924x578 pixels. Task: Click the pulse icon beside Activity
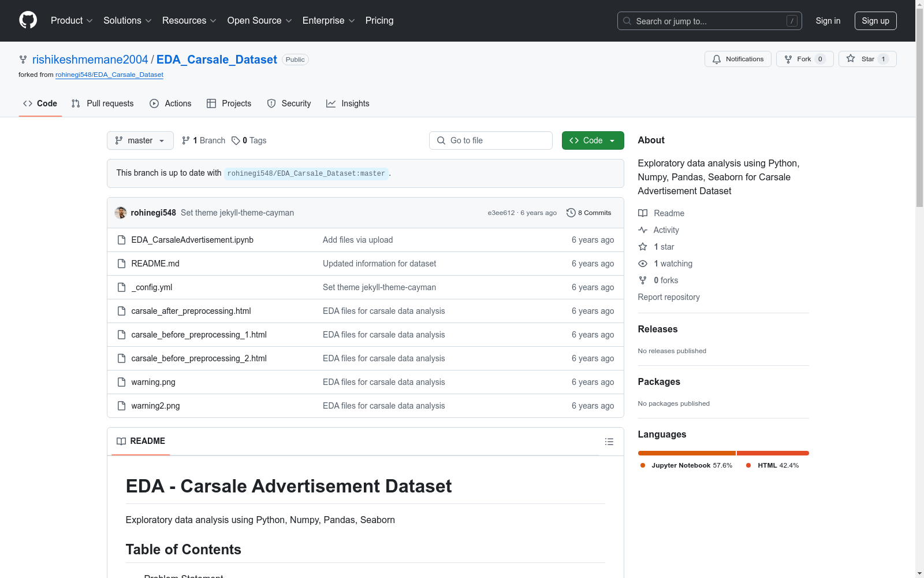(643, 230)
